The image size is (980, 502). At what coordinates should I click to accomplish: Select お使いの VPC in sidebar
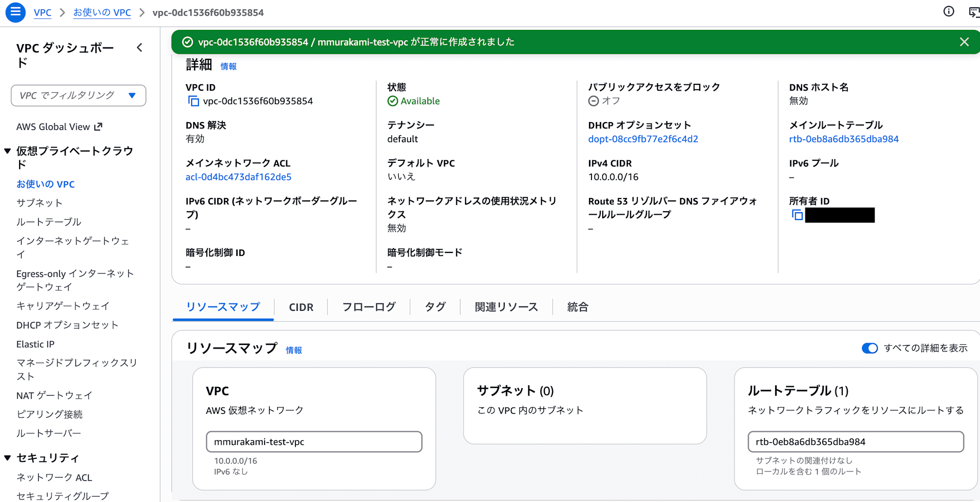pos(46,184)
